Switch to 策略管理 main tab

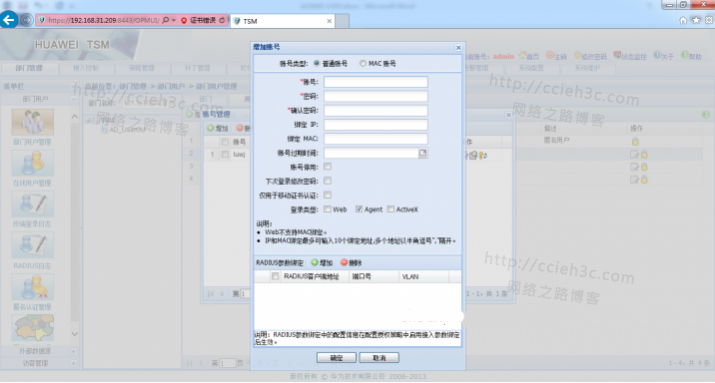[142, 68]
